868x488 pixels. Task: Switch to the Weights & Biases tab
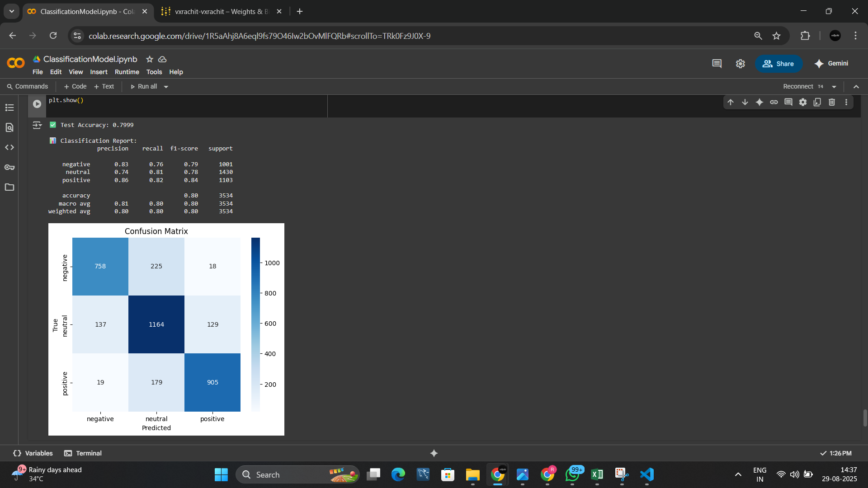pos(222,11)
